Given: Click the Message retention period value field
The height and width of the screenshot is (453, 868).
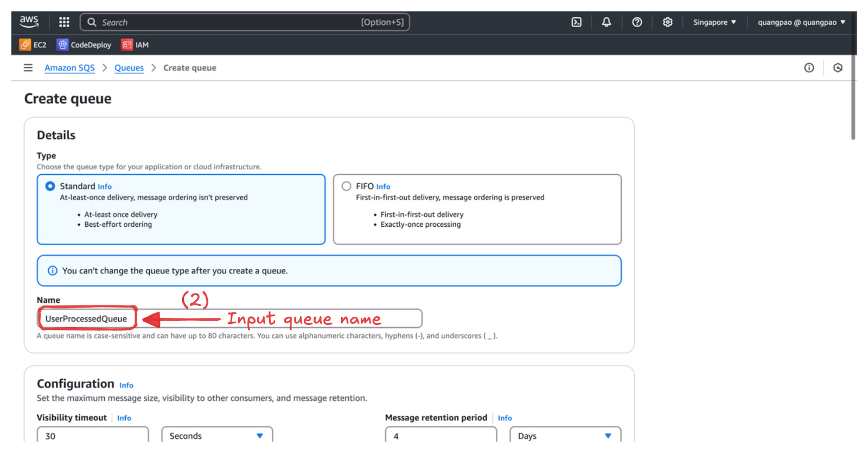Looking at the screenshot, I should [x=441, y=435].
